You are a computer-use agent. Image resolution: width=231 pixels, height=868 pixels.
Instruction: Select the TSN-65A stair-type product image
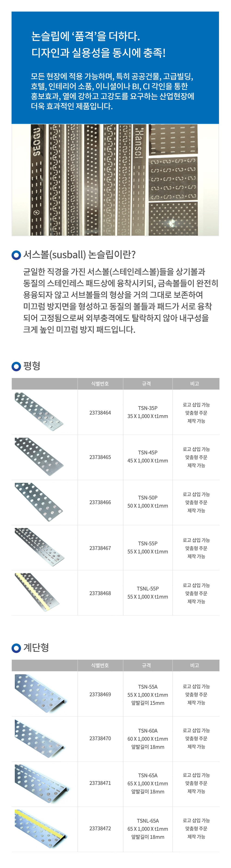tap(41, 784)
